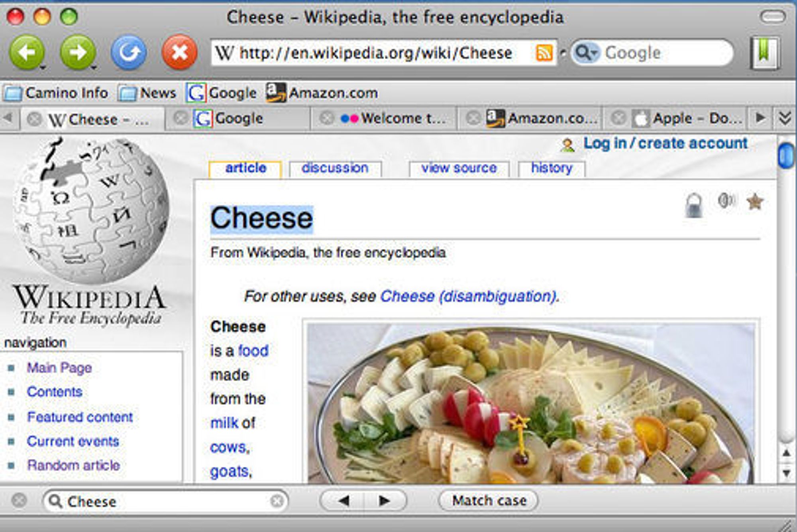Click the scrollbar up arrow
Image resolution: width=797 pixels, height=532 pixels.
coord(786,453)
